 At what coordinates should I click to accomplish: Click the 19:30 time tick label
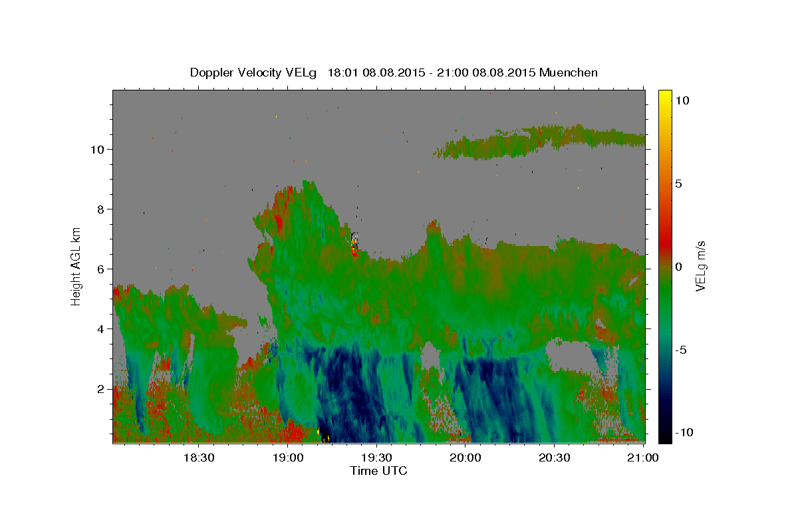click(x=376, y=458)
